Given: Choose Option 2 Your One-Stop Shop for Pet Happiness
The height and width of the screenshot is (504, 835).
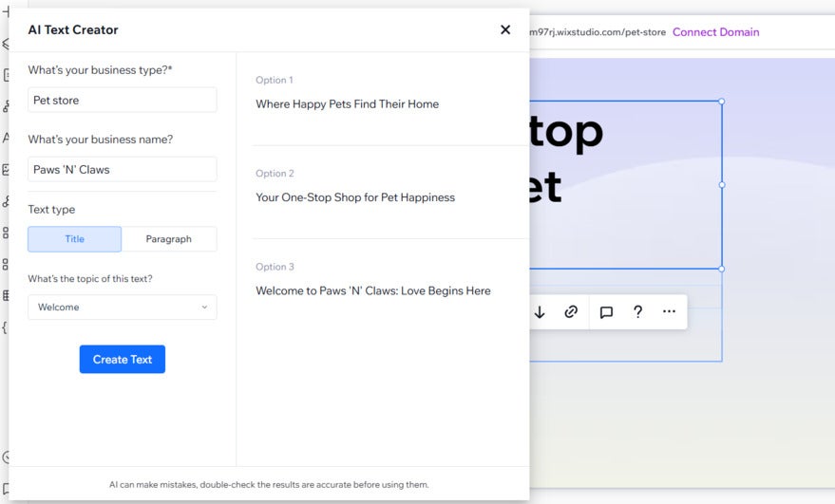Looking at the screenshot, I should 355,196.
